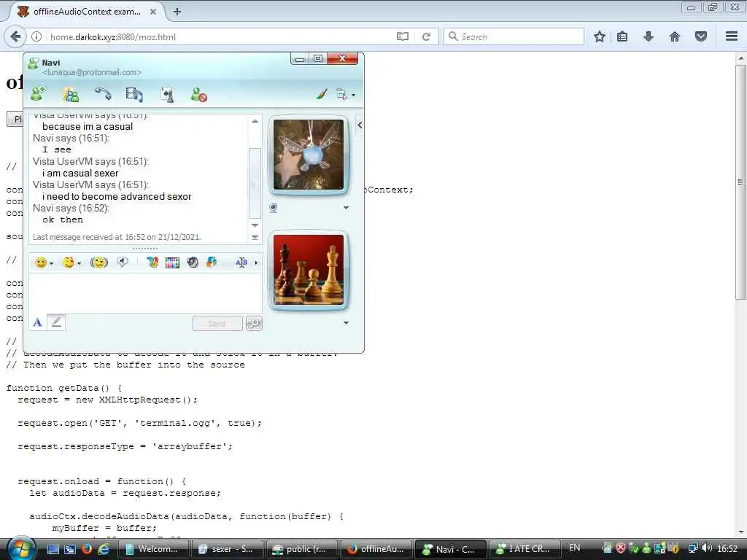Open the Messenger butterfly content icon

(x=152, y=262)
